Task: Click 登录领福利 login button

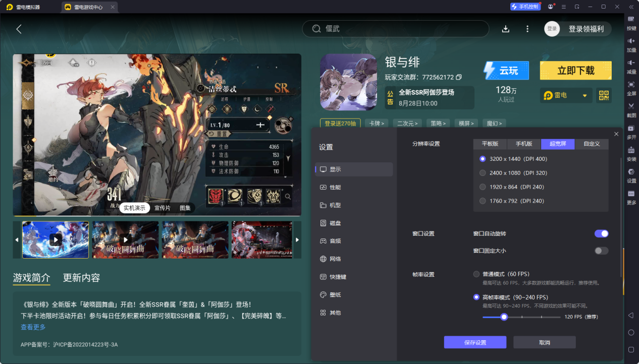Action: point(586,29)
